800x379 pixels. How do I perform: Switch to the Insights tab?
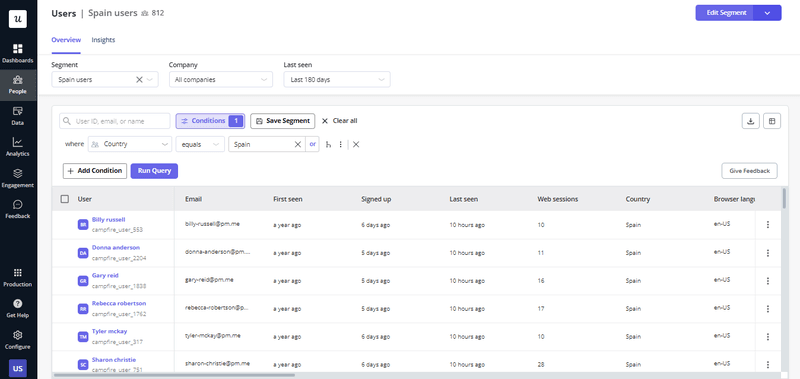[x=103, y=40]
